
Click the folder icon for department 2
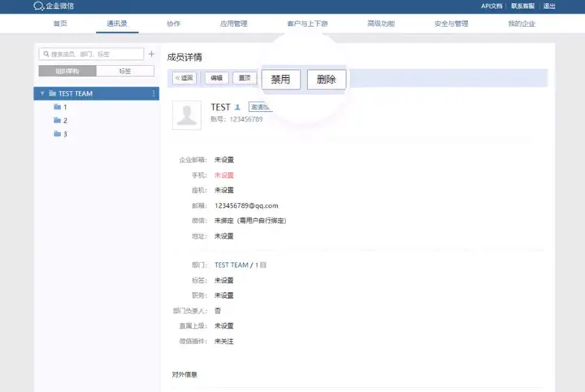click(57, 120)
